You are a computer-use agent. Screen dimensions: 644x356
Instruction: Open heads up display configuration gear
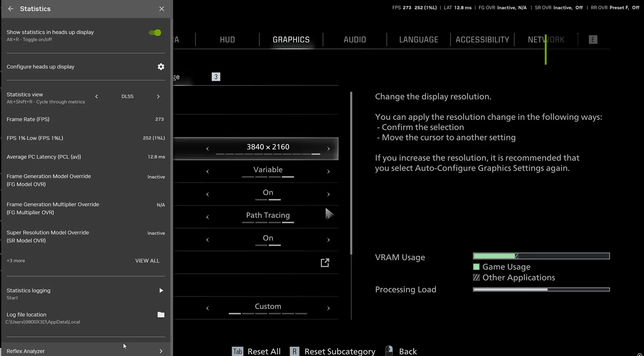pyautogui.click(x=161, y=67)
